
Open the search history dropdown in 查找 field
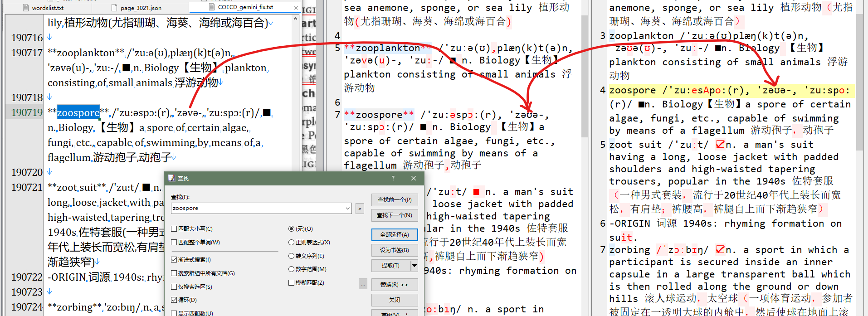click(x=348, y=209)
